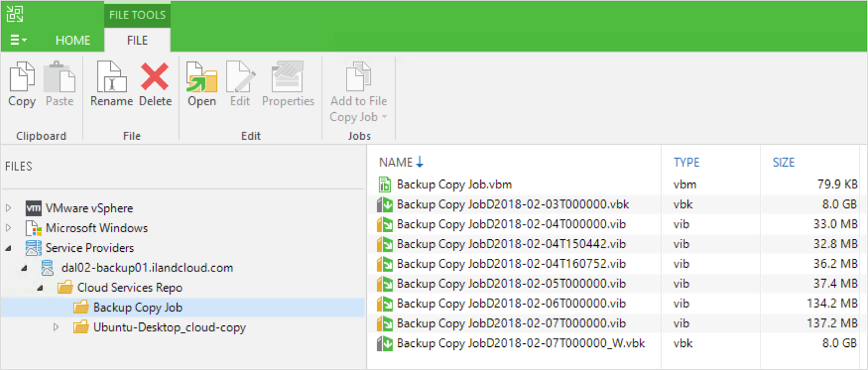The width and height of the screenshot is (868, 370).
Task: Click the Properties icon in the ribbon
Action: 288,78
